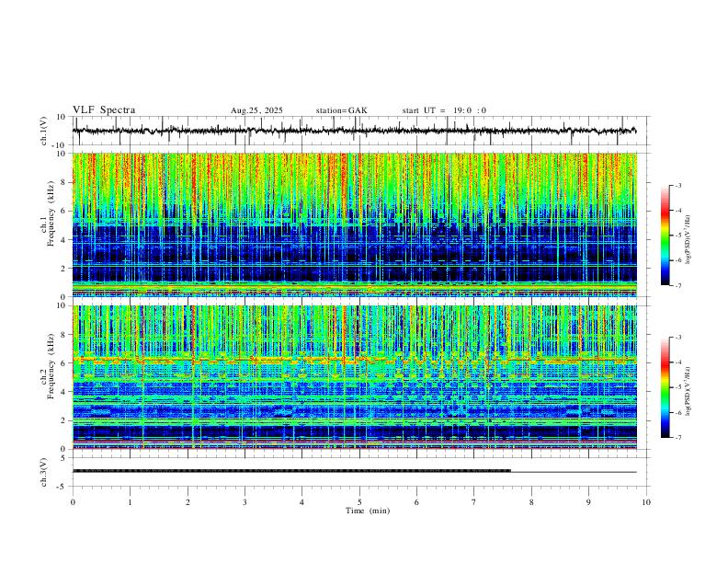Click the time axis tick label "4"

tap(301, 502)
